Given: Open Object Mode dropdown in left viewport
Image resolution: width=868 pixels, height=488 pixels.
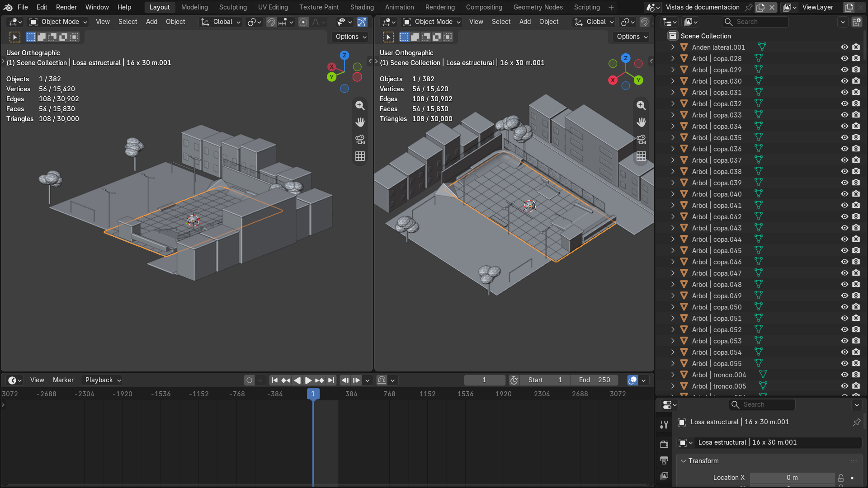Looking at the screenshot, I should [58, 22].
